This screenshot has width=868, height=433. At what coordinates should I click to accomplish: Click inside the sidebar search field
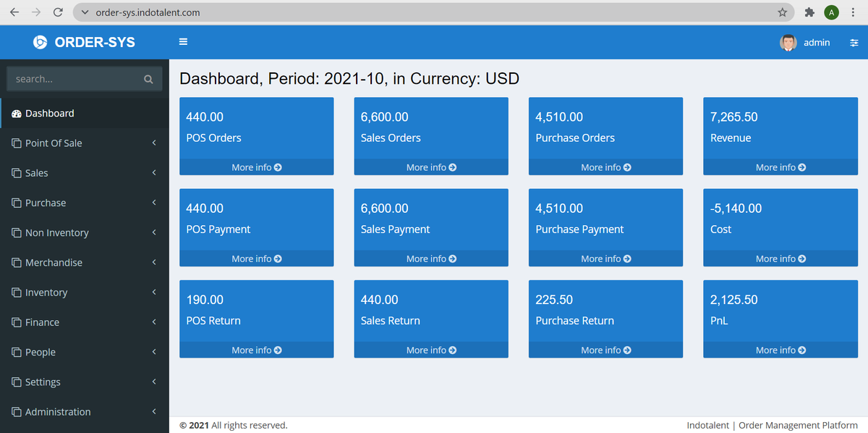(x=72, y=78)
